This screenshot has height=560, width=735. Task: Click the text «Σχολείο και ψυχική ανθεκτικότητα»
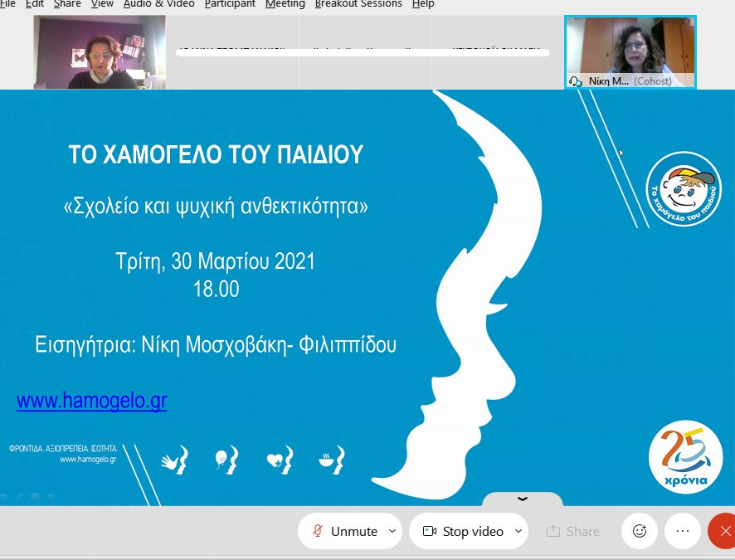(x=216, y=206)
